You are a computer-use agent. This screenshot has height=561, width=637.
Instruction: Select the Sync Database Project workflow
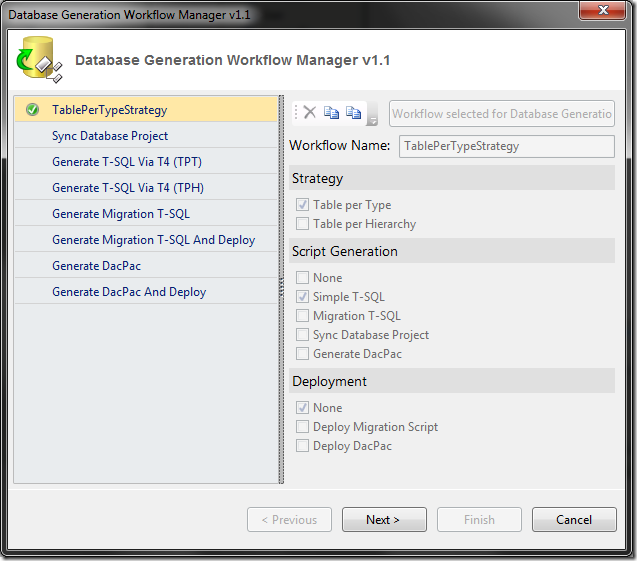click(146, 136)
